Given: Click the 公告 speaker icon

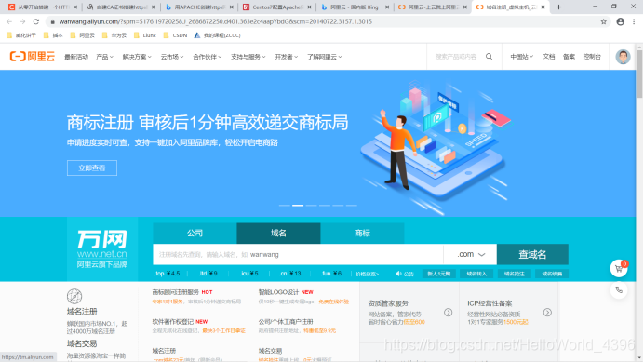Looking at the screenshot, I should point(398,274).
